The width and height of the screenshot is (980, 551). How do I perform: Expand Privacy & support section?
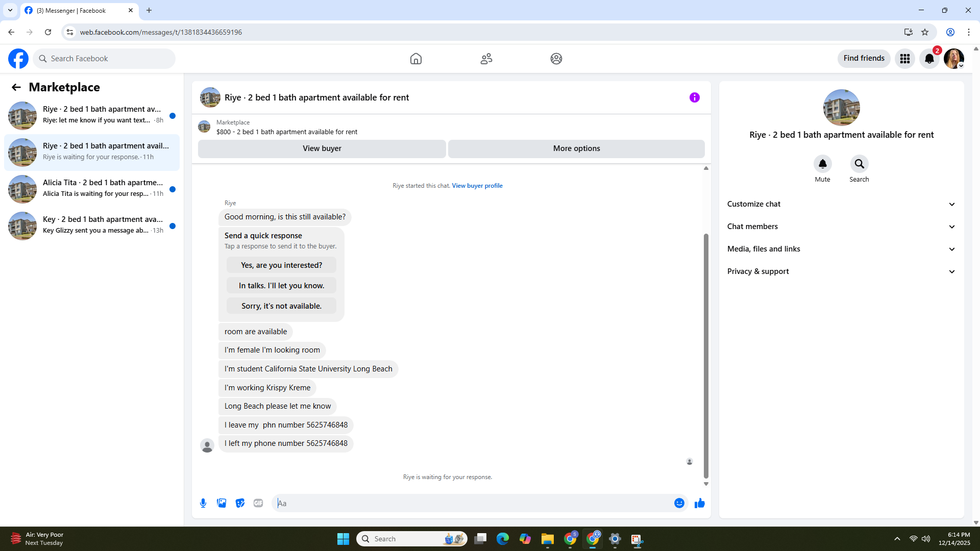click(841, 271)
